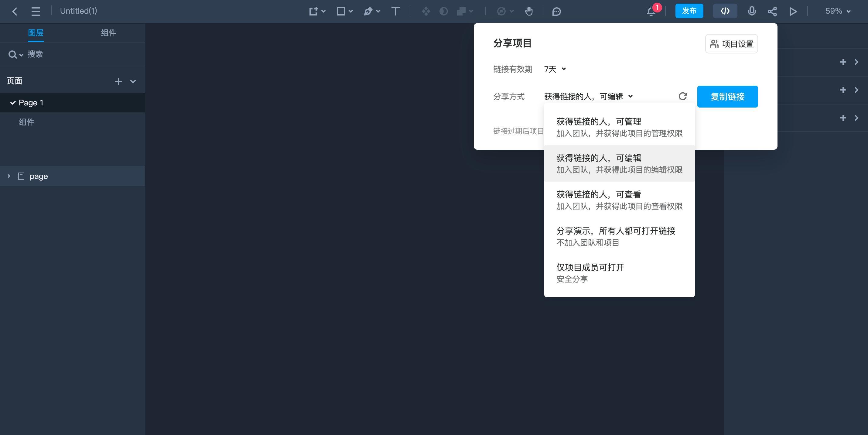This screenshot has height=435, width=868.
Task: Click the mask half-circle icon
Action: point(443,12)
